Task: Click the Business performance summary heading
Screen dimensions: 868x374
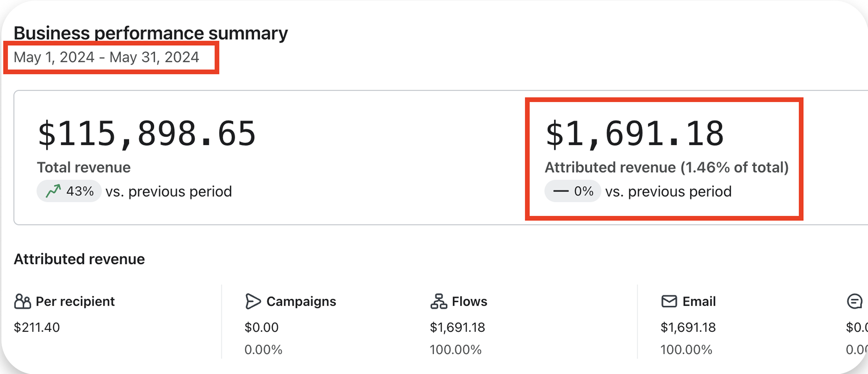Action: pos(151,33)
